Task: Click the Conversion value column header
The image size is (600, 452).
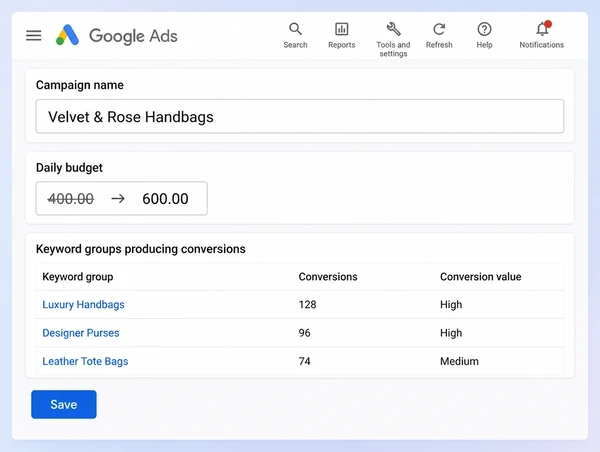Action: coord(481,277)
